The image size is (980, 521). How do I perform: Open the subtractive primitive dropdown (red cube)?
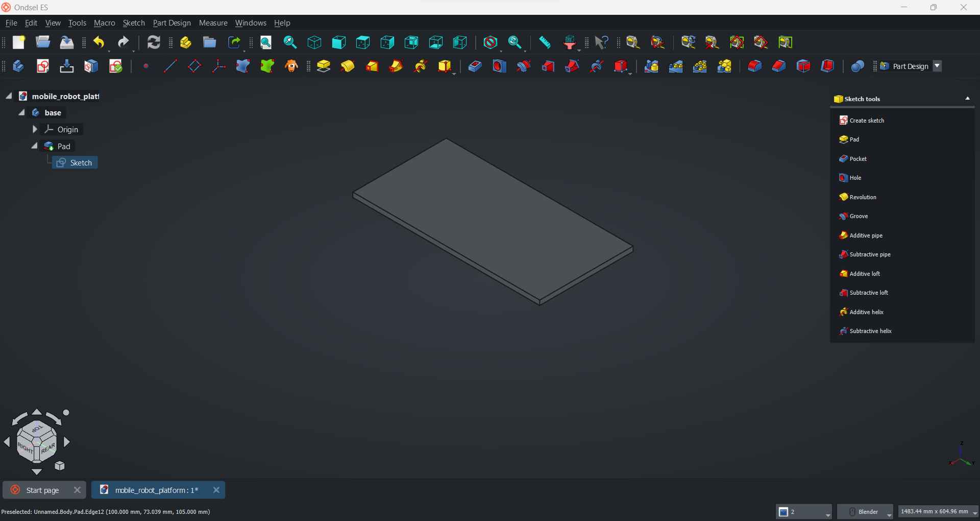pos(631,74)
